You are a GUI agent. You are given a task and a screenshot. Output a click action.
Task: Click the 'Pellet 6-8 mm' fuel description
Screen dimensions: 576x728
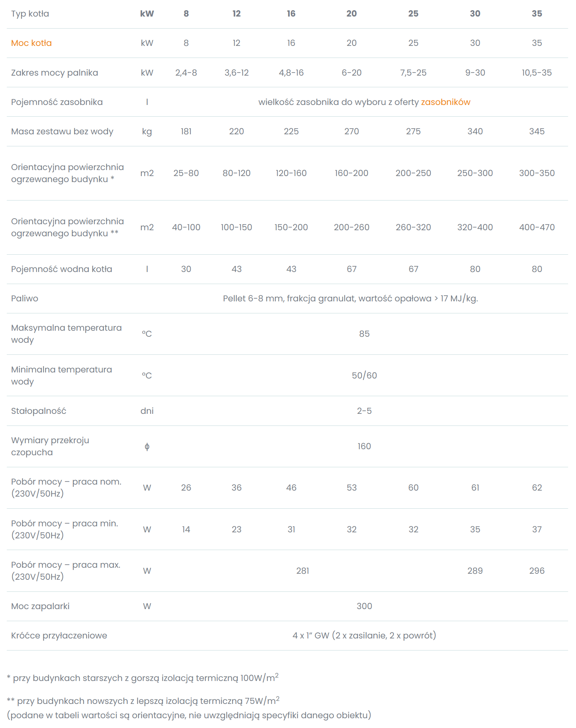click(x=350, y=298)
